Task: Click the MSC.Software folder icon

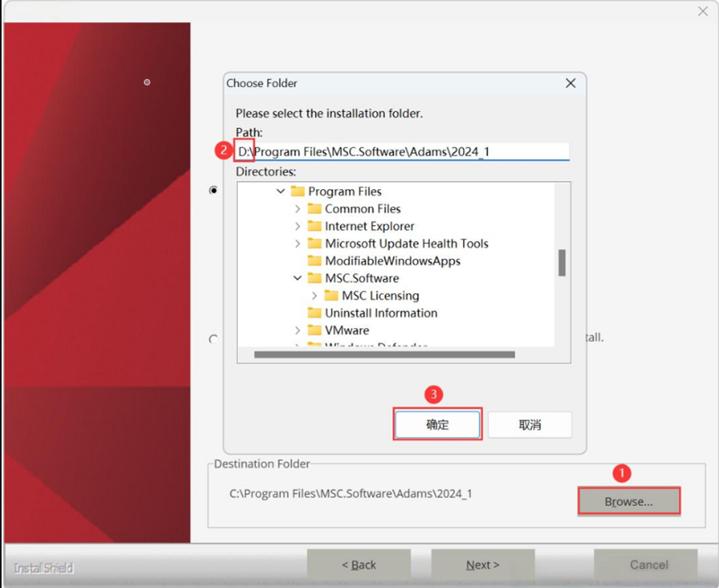Action: tap(314, 278)
